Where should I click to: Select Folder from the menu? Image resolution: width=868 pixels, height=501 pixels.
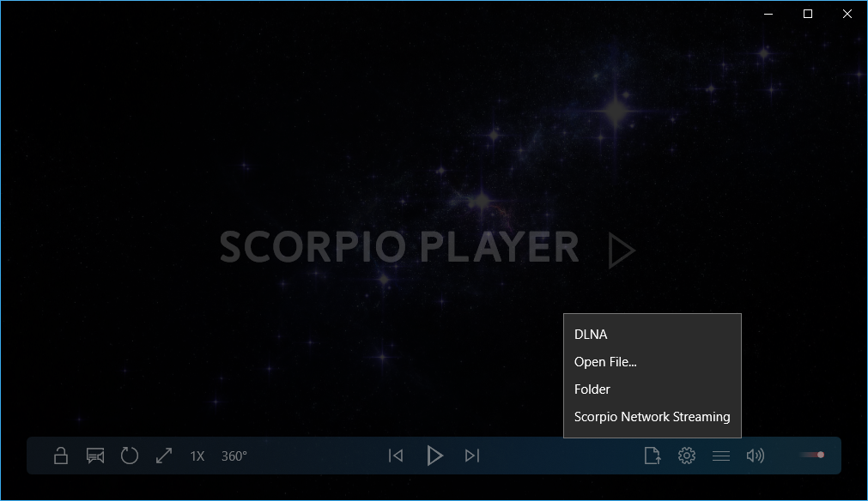coord(592,389)
